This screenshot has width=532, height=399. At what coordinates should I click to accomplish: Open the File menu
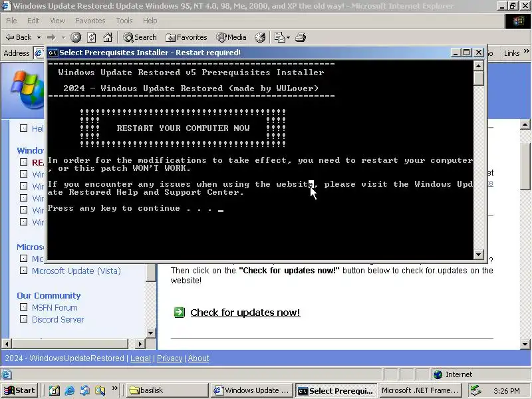point(11,21)
